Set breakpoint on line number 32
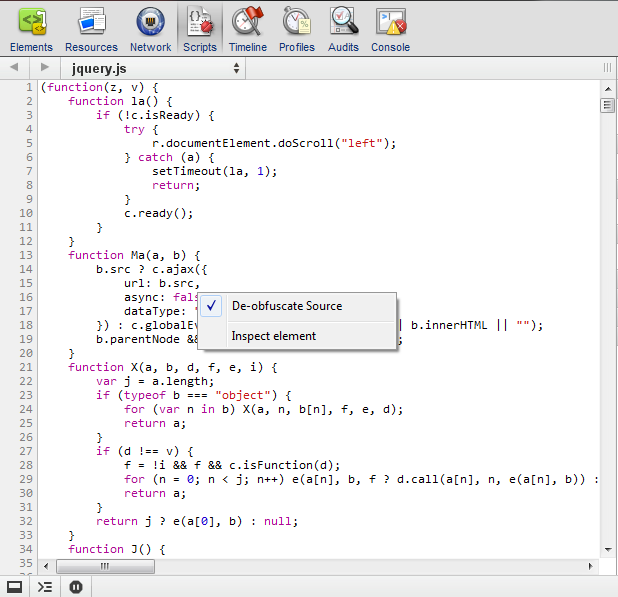 coord(26,521)
